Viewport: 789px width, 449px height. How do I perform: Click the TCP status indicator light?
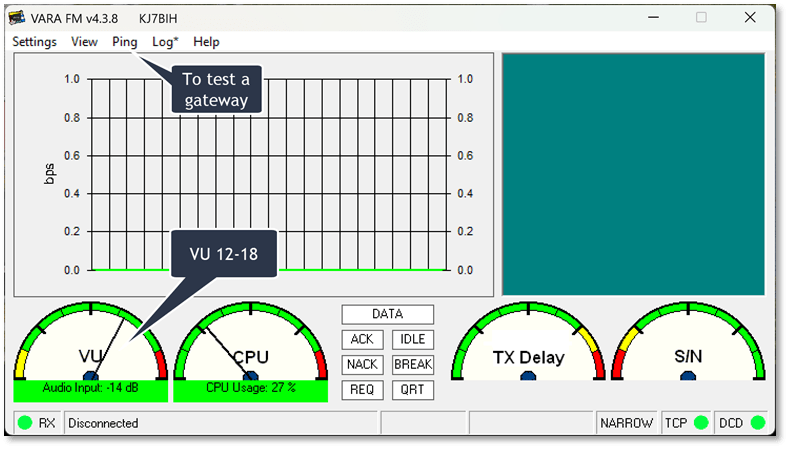tap(701, 423)
